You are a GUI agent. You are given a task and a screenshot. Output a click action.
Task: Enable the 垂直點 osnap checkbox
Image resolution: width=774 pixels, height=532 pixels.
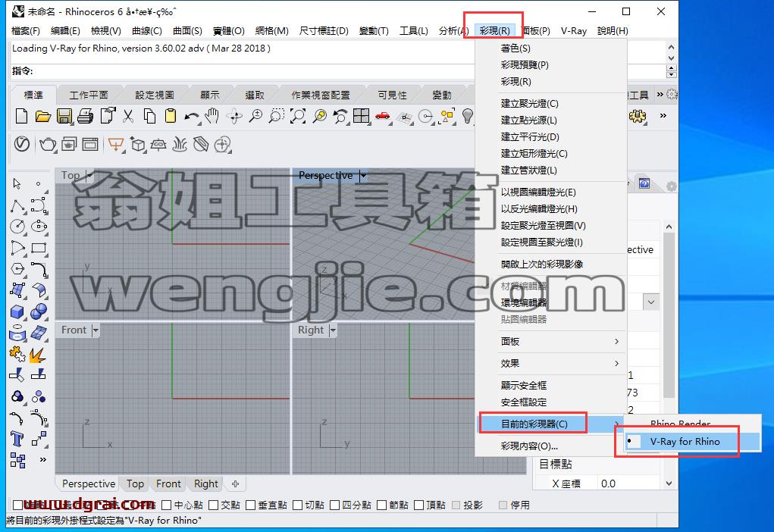click(x=250, y=505)
